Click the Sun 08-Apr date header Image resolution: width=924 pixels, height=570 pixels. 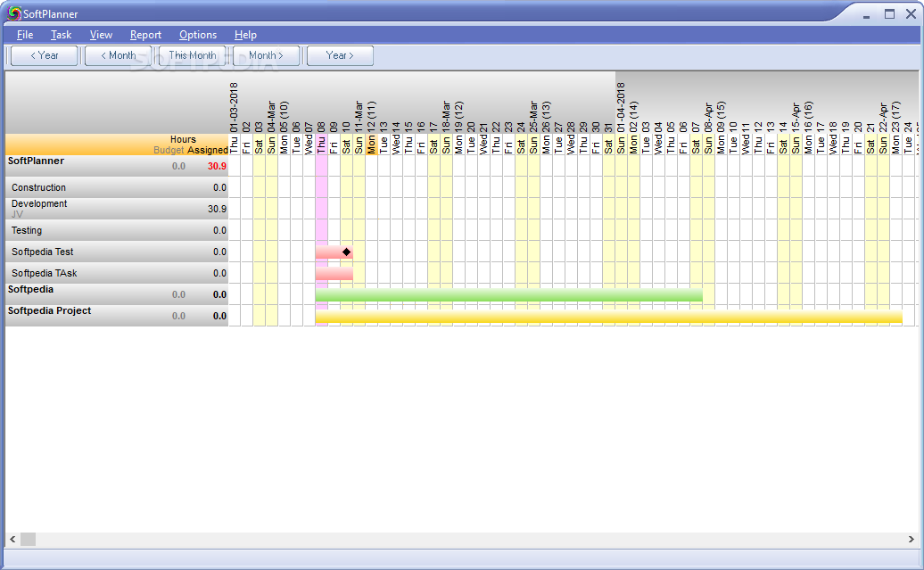(x=708, y=128)
